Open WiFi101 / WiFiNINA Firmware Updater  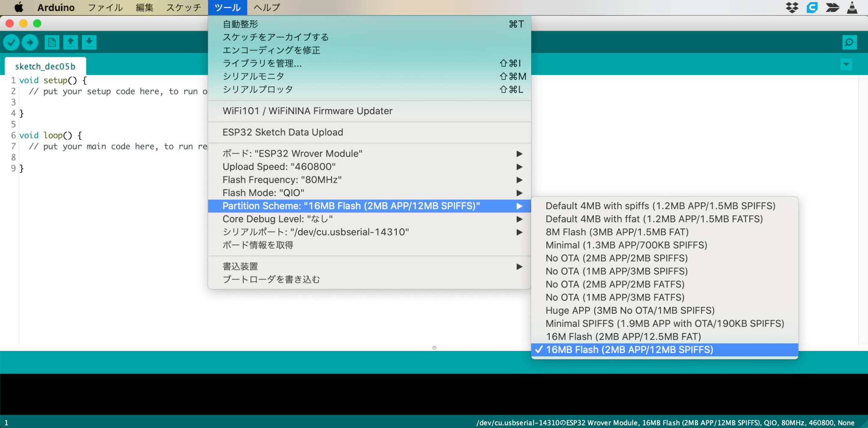point(307,111)
